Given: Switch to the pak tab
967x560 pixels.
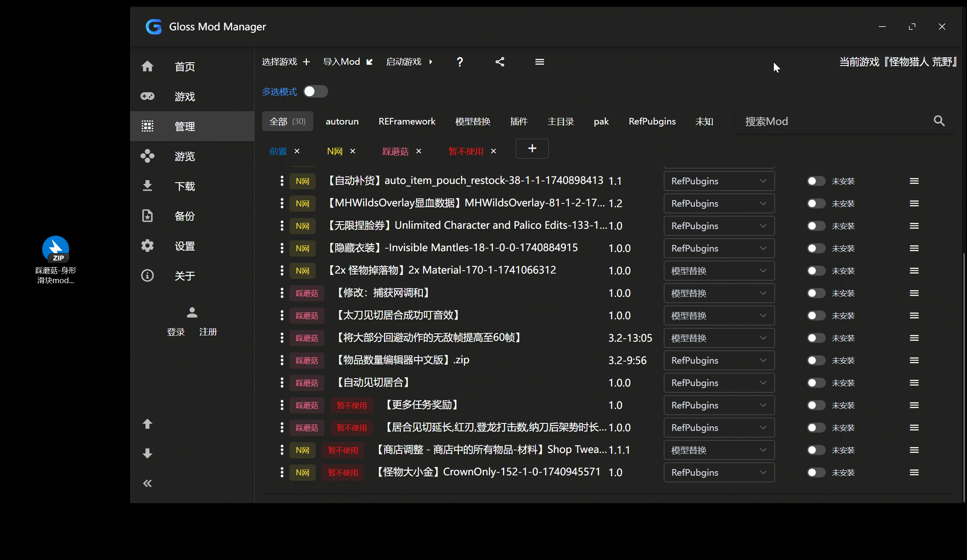Looking at the screenshot, I should tap(601, 121).
